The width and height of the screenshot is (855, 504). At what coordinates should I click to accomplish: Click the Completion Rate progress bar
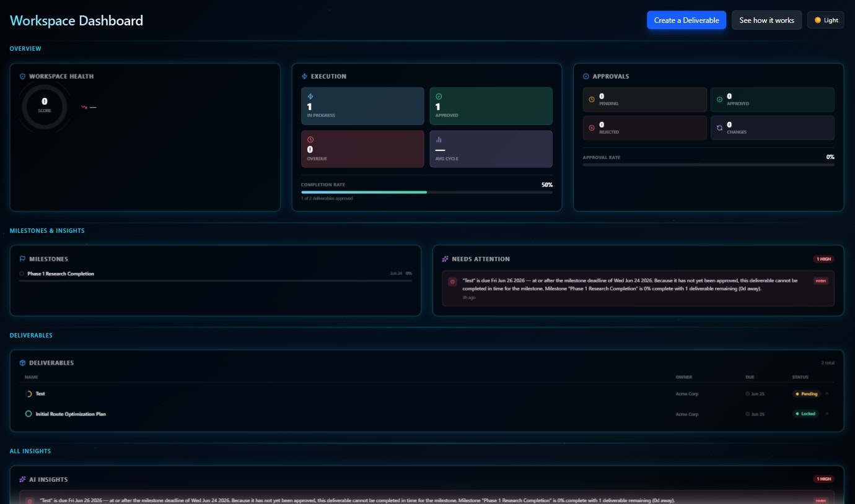click(426, 192)
